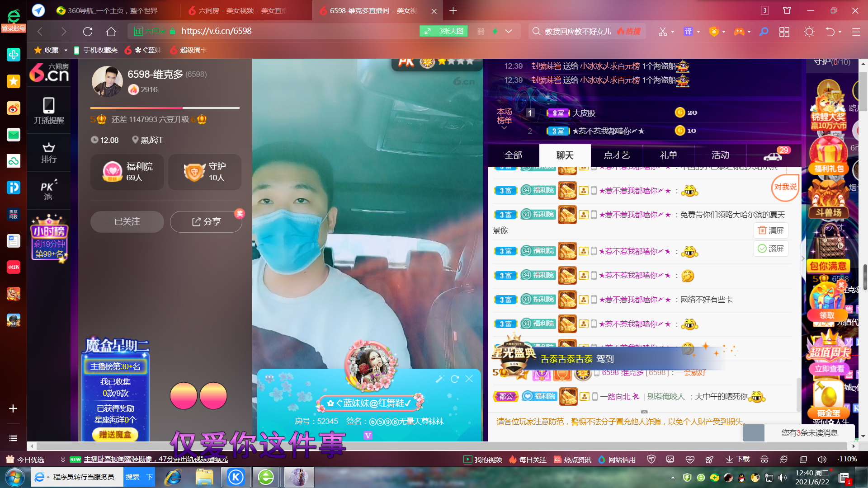Click the car icon tab with 29 badge
This screenshot has height=488, width=868.
(773, 155)
